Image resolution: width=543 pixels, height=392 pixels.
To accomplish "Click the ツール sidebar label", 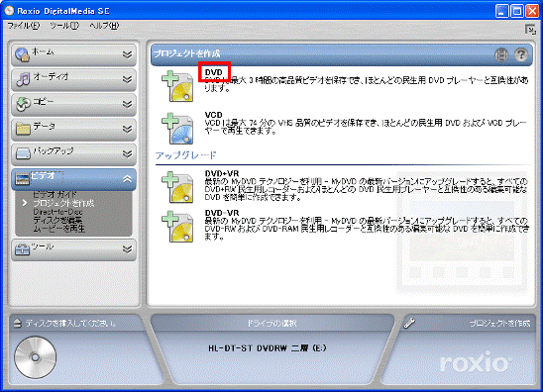I will coord(43,246).
